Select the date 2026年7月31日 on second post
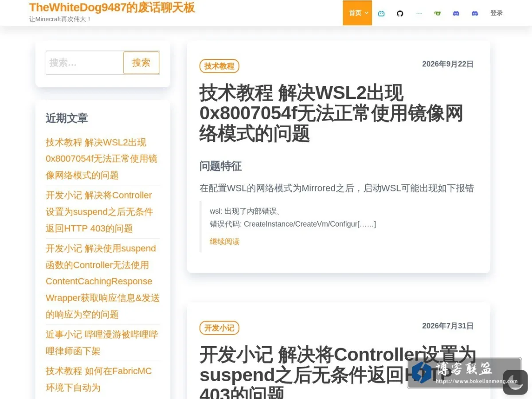The height and width of the screenshot is (399, 532). (x=448, y=326)
